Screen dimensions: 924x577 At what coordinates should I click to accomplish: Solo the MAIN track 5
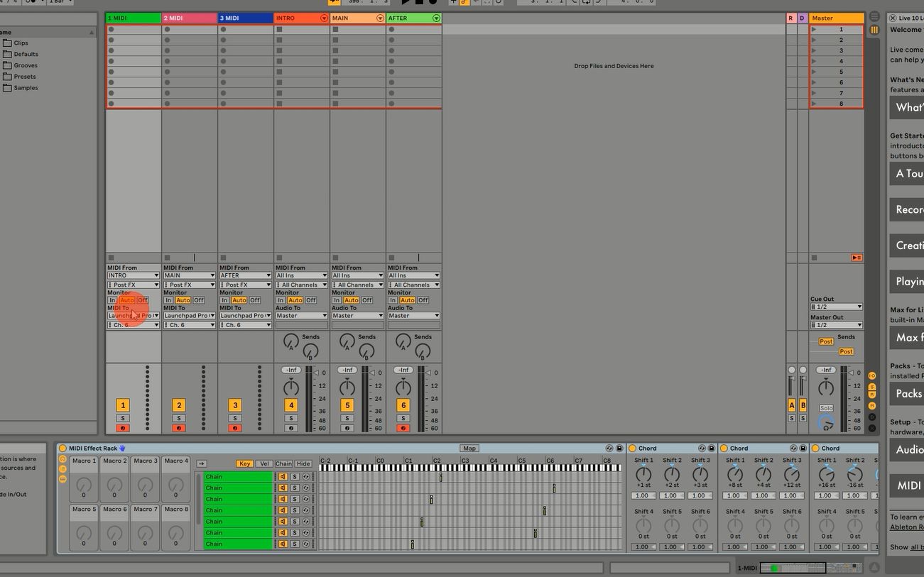coord(347,419)
